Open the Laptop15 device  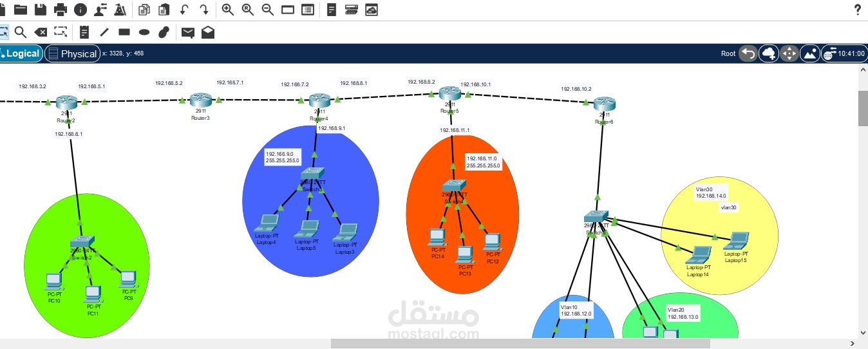[736, 241]
